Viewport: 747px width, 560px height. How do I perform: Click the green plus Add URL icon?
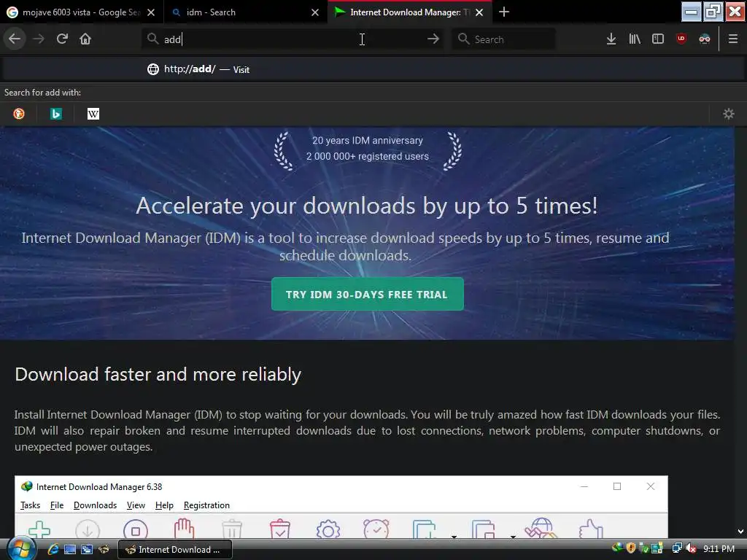pyautogui.click(x=39, y=529)
